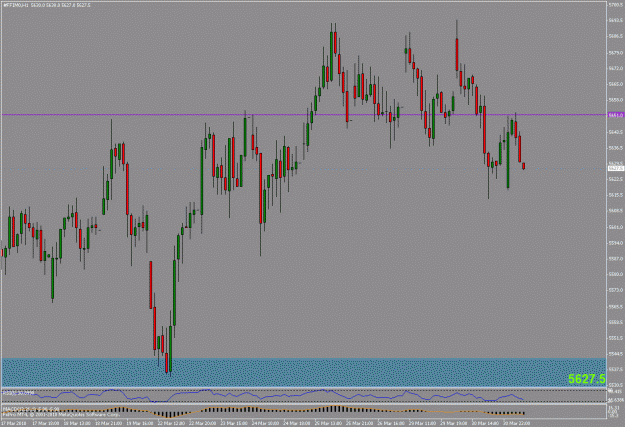
Task: Click the dotted current-price level line
Action: [x=303, y=169]
